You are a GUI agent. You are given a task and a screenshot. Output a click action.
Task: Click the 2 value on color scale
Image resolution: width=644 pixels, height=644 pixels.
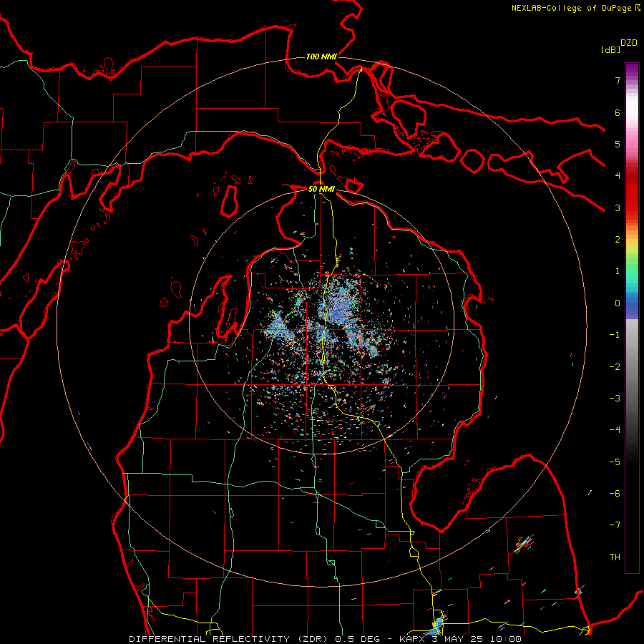618,240
